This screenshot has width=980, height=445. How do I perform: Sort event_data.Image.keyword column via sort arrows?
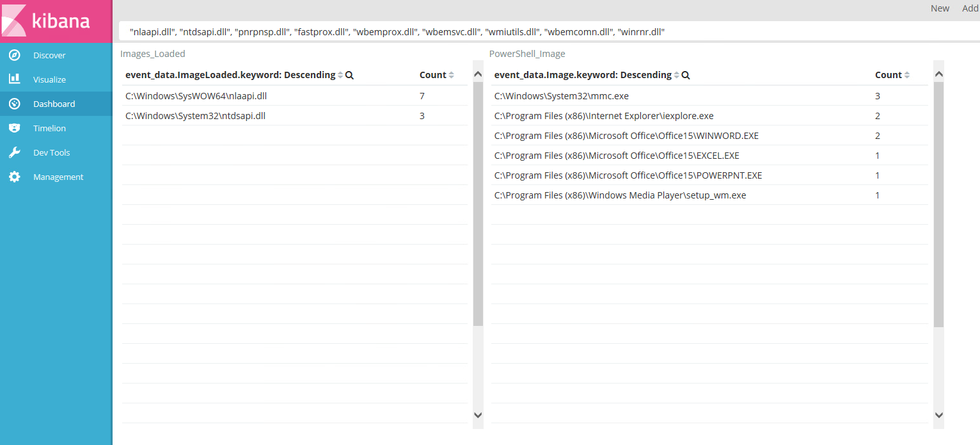[677, 75]
